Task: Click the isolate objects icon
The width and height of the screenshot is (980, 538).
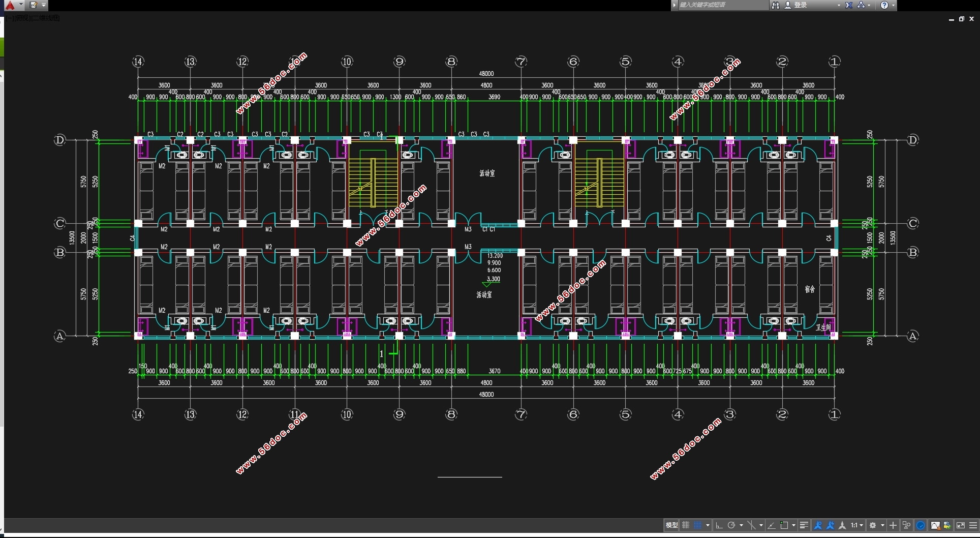Action: [x=906, y=525]
